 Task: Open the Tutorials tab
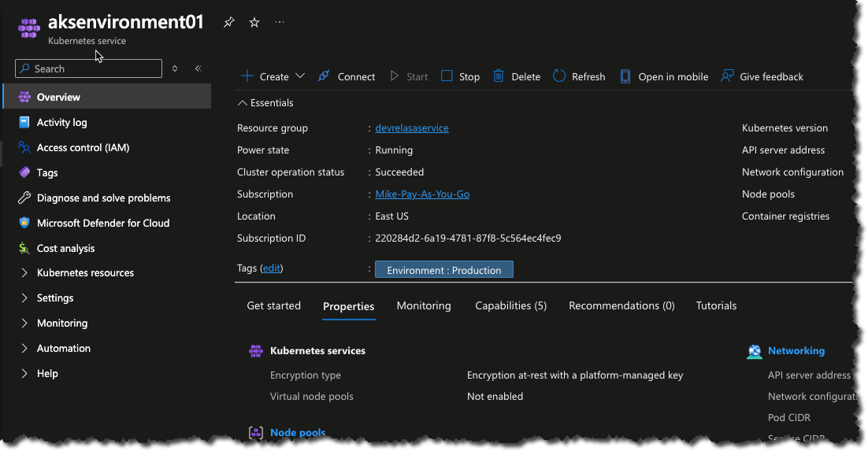tap(716, 305)
